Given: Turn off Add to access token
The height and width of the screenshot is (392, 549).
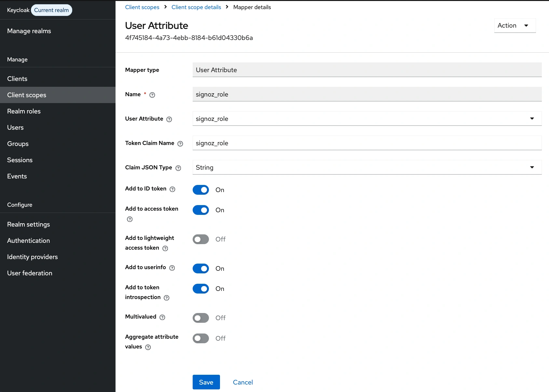Looking at the screenshot, I should 201,210.
